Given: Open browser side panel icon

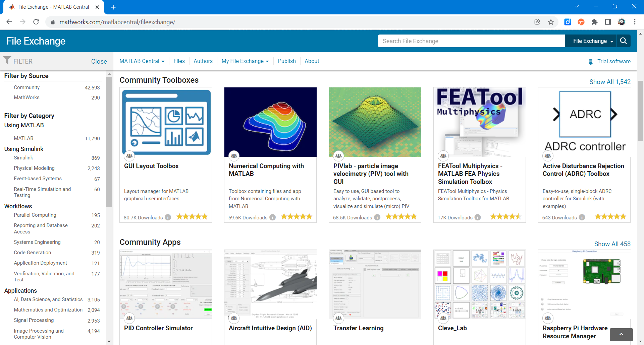Looking at the screenshot, I should (x=608, y=22).
